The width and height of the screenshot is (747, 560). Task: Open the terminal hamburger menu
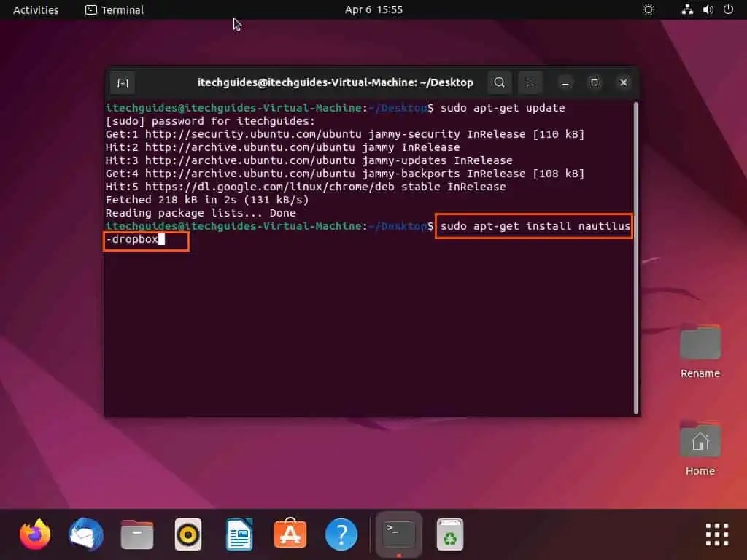530,82
